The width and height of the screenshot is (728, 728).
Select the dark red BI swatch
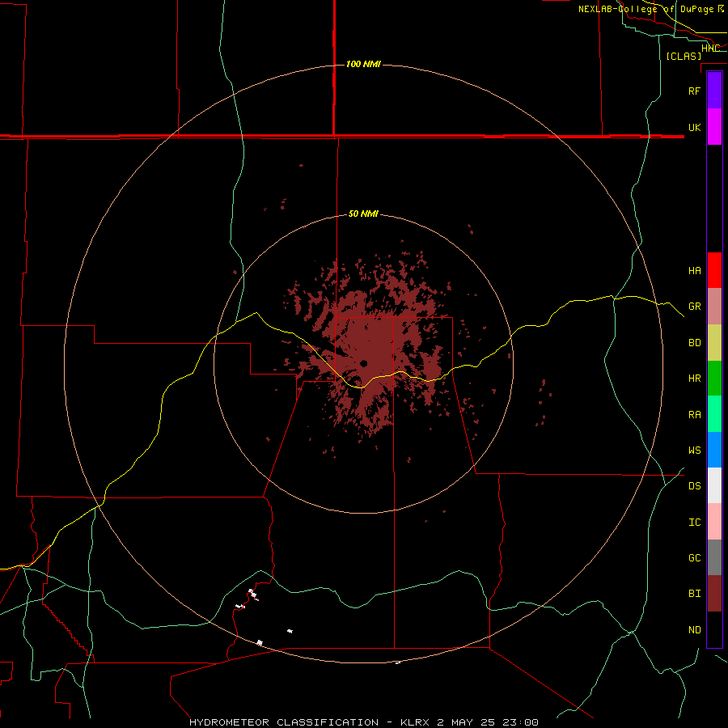click(714, 594)
